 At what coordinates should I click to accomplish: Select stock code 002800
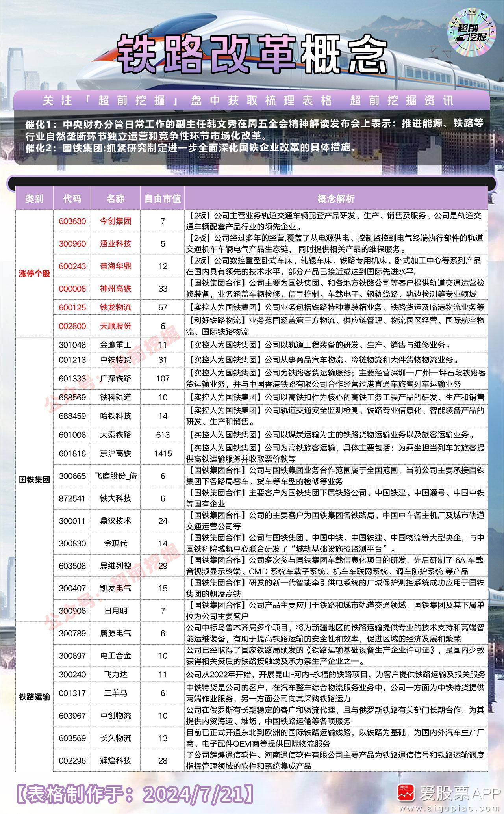click(x=72, y=326)
